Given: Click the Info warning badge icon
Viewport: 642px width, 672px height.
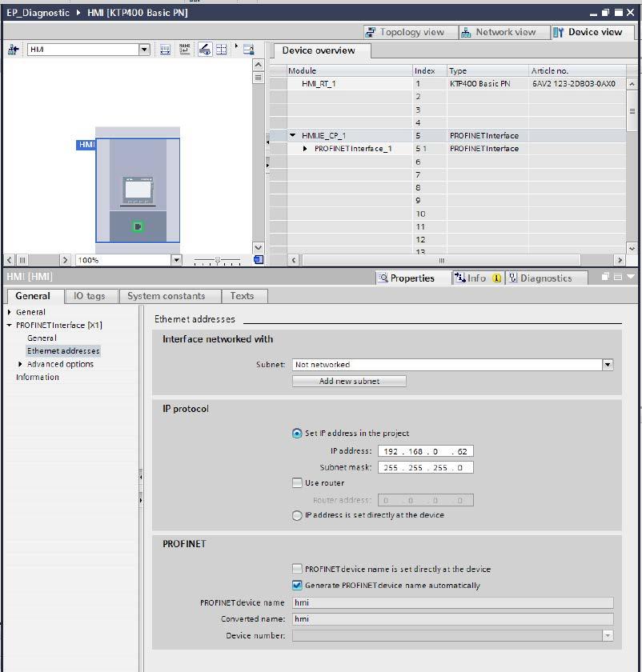Looking at the screenshot, I should pos(496,278).
